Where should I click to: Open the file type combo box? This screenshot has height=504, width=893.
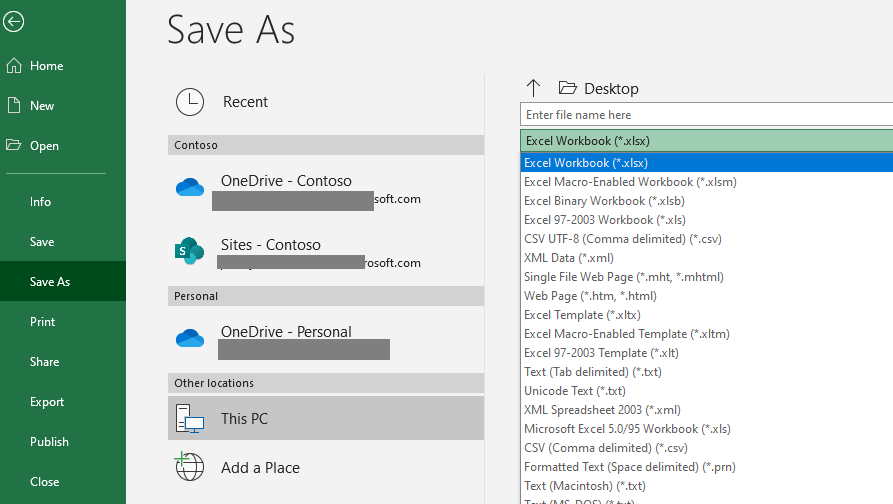coord(706,141)
